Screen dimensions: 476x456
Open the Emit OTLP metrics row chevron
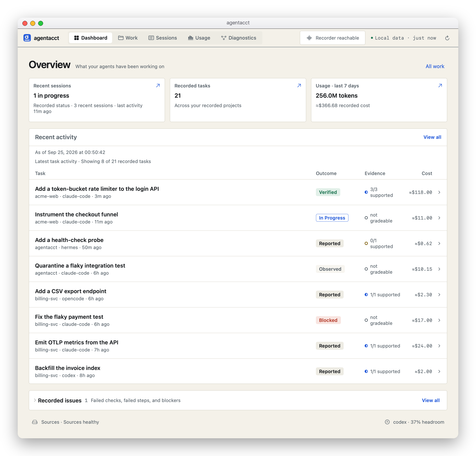pyautogui.click(x=439, y=346)
